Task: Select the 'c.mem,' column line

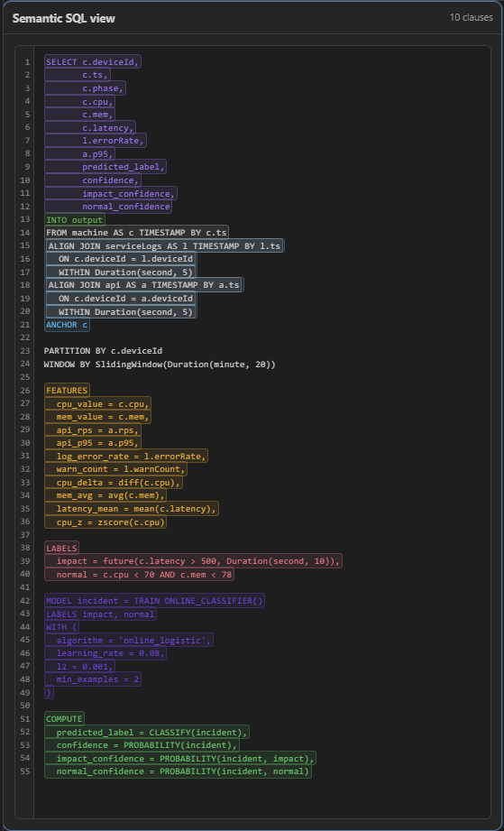Action: (x=80, y=115)
